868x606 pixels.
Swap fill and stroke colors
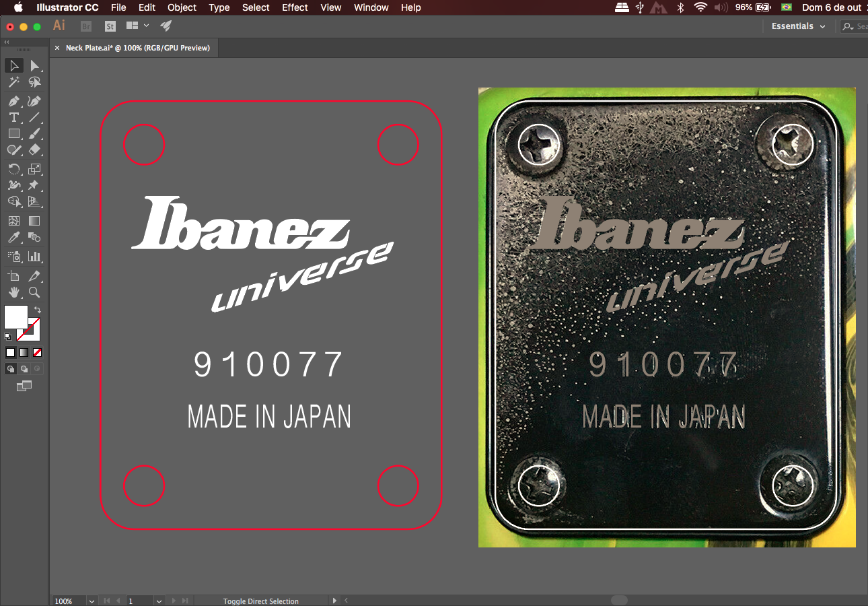coord(38,309)
